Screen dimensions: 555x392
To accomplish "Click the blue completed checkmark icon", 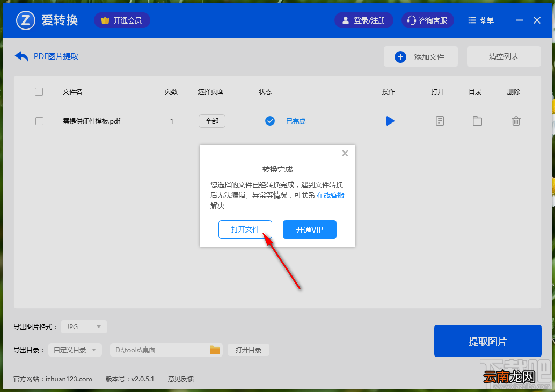I will click(x=270, y=121).
